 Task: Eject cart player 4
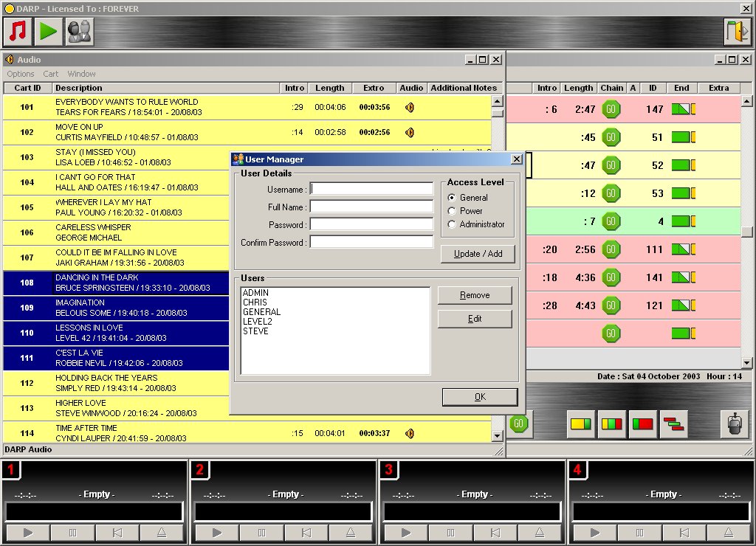click(x=727, y=532)
